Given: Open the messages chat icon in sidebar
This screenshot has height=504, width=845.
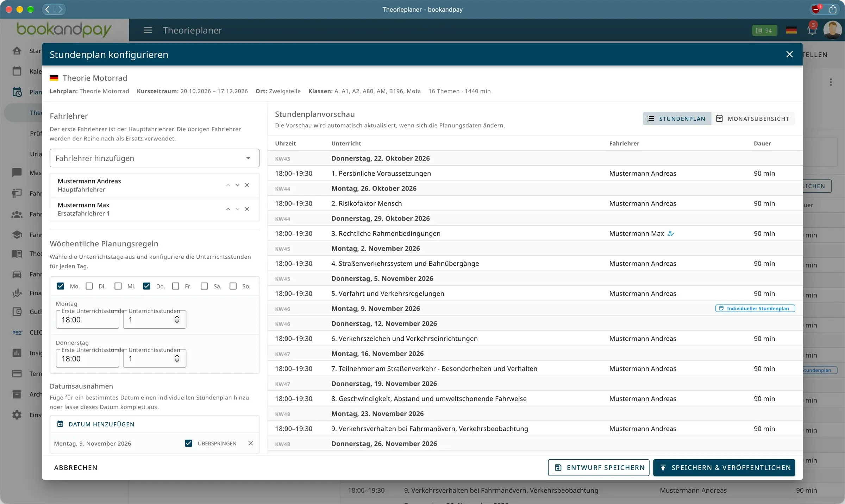Looking at the screenshot, I should [17, 172].
